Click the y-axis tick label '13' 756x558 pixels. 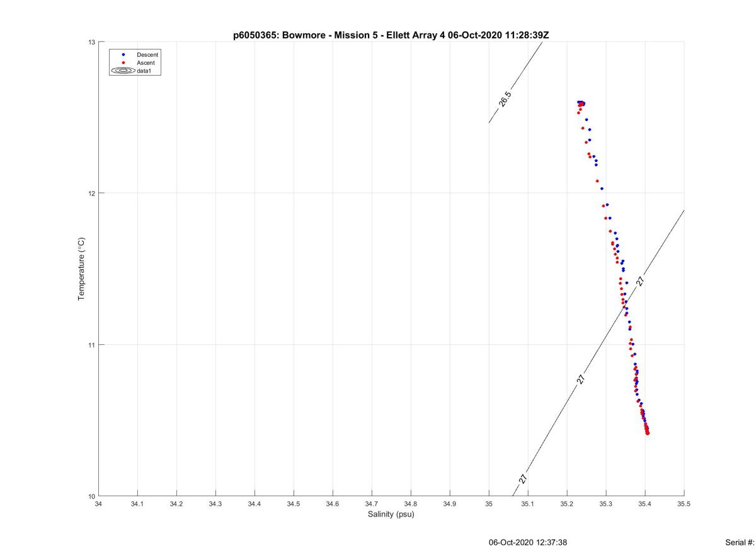click(x=91, y=42)
